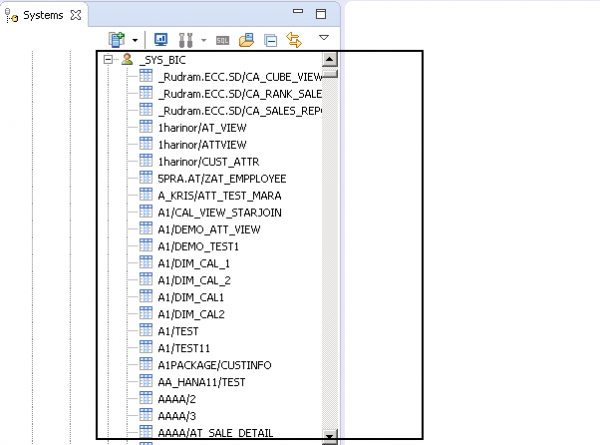Click the find table folder icon
Viewport: 600px width, 445px height.
tap(246, 40)
